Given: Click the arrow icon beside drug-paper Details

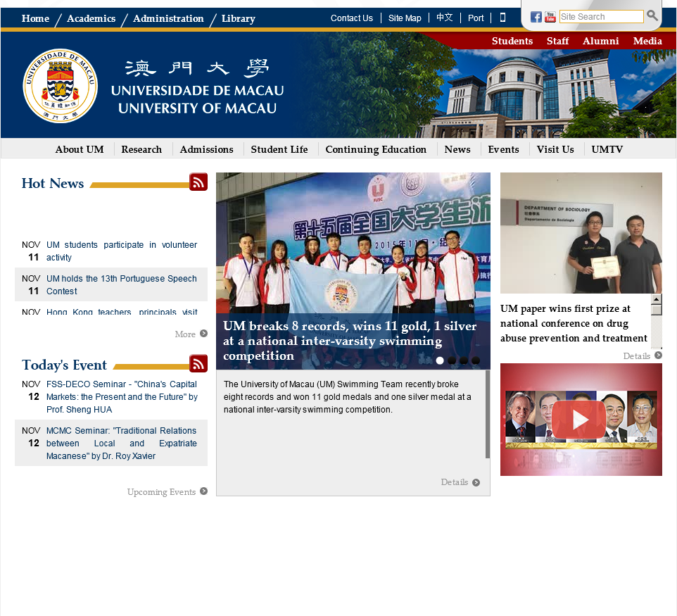Looking at the screenshot, I should point(658,355).
